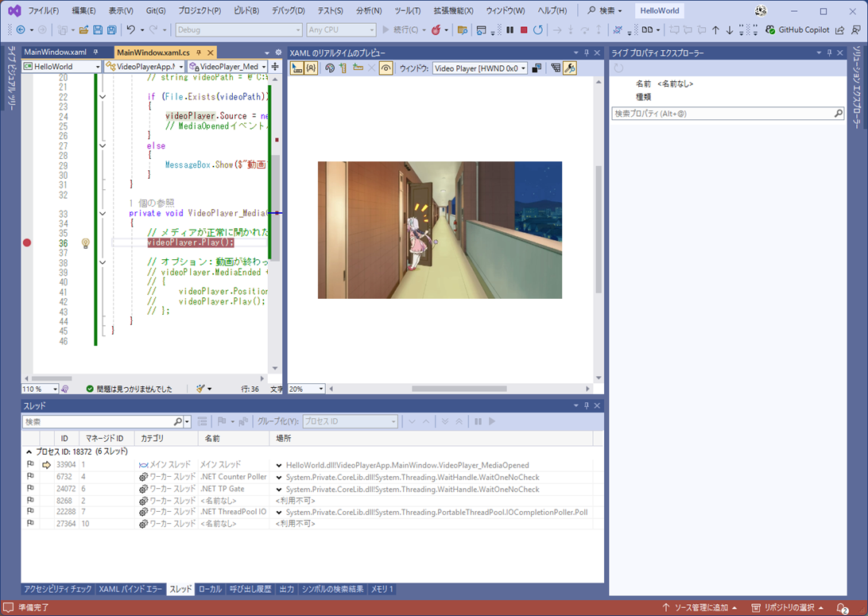Click the Hot Reload flame icon
The width and height of the screenshot is (868, 616).
coord(436,30)
